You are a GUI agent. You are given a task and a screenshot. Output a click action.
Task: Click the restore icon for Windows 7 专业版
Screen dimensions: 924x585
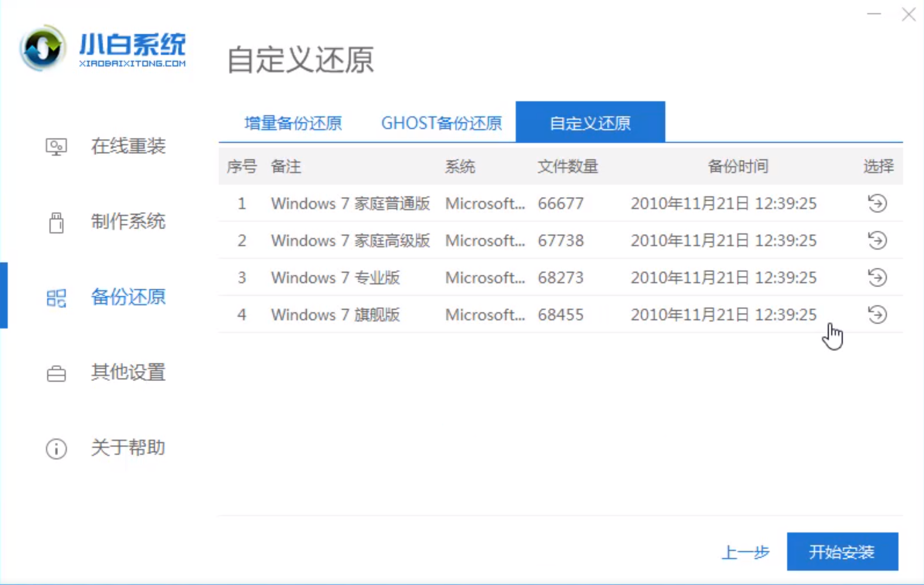877,277
